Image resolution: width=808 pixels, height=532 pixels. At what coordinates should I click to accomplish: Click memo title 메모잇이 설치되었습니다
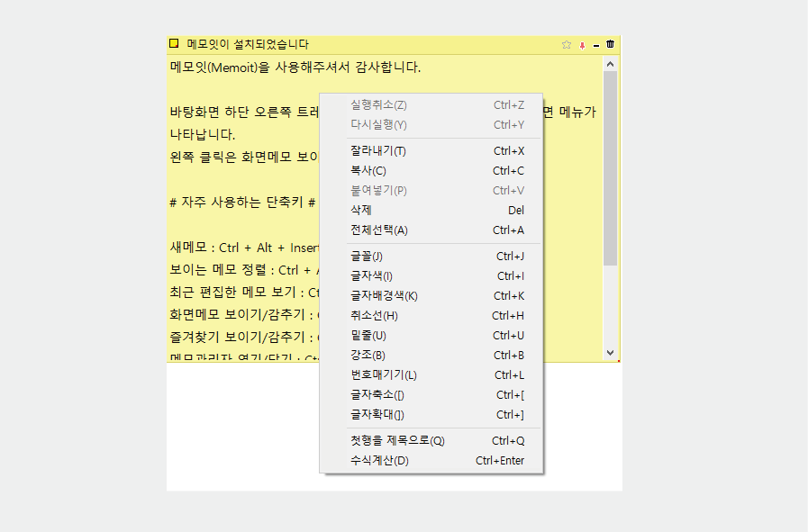248,44
